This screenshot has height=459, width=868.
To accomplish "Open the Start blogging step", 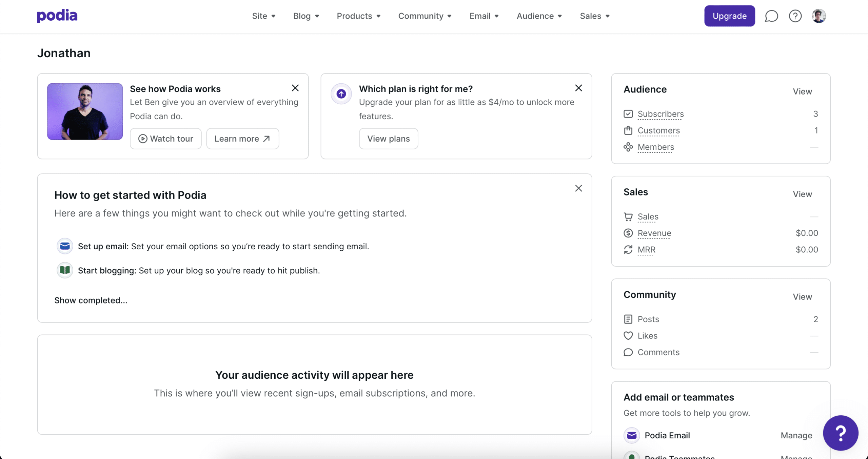I will tap(199, 270).
